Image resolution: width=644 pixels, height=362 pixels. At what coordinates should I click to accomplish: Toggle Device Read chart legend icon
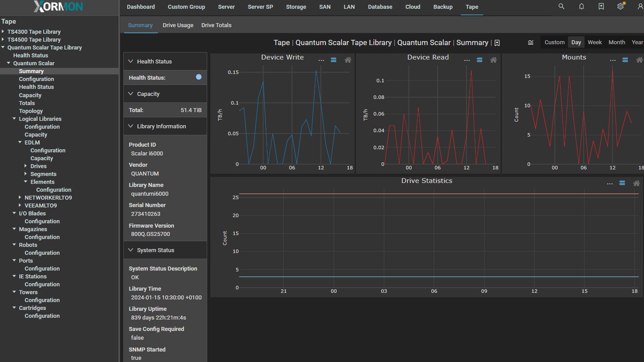(480, 60)
